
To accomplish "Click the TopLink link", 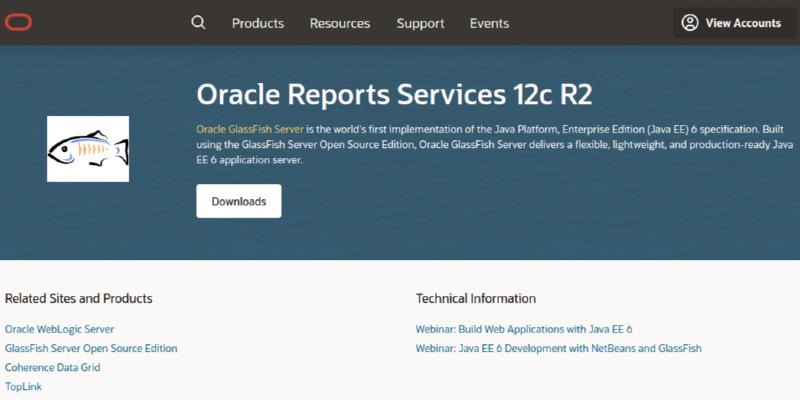I will tap(23, 386).
